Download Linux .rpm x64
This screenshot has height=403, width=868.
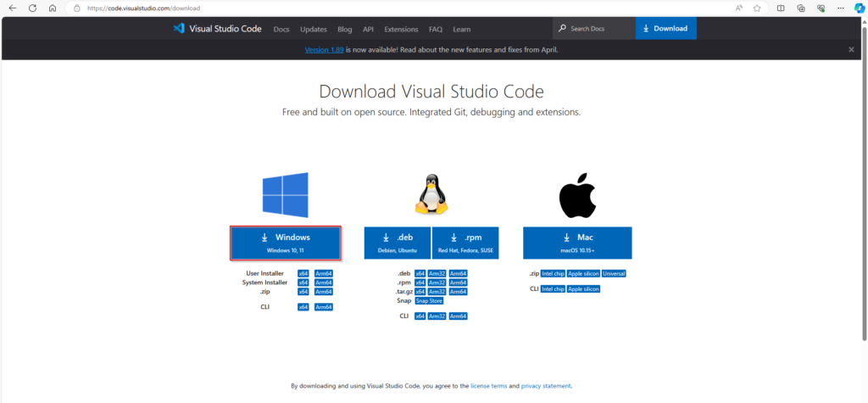(420, 283)
